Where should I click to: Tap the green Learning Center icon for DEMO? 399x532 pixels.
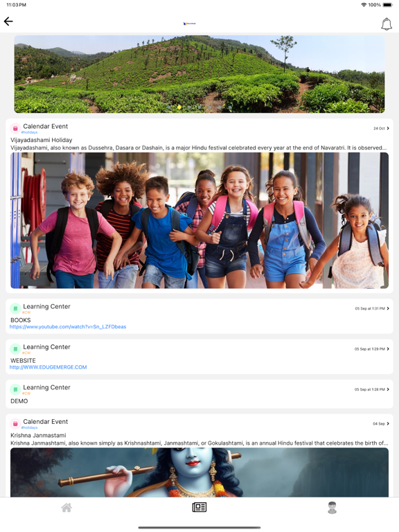point(15,389)
